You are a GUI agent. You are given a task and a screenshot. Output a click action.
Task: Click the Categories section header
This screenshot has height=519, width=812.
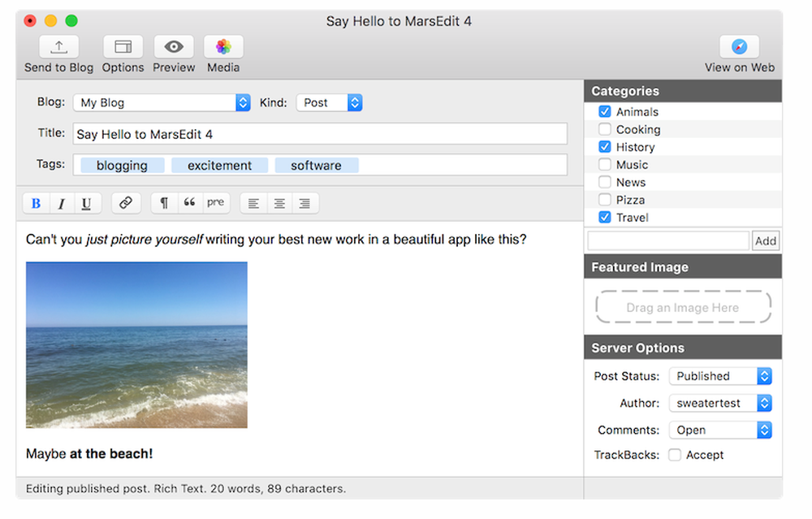(683, 91)
